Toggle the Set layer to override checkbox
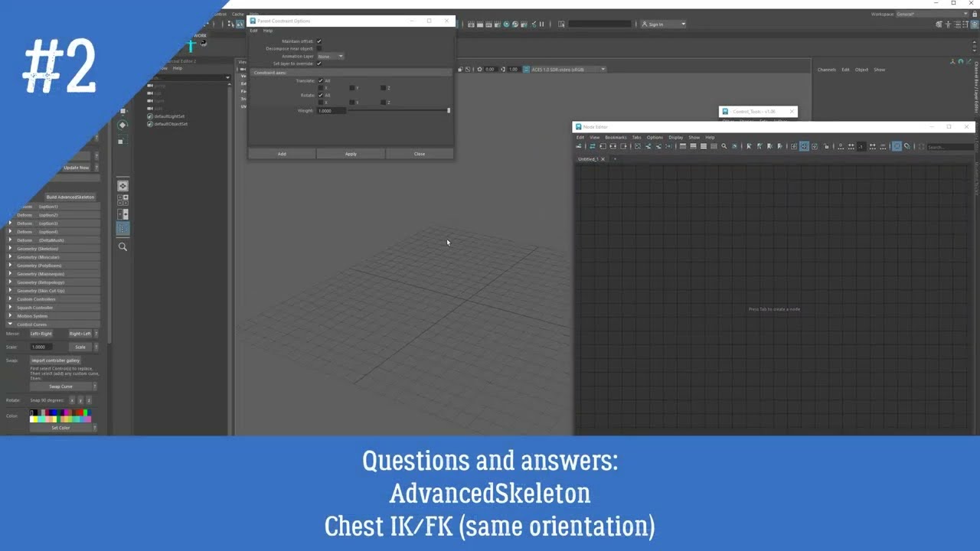The height and width of the screenshot is (551, 980). pos(319,64)
